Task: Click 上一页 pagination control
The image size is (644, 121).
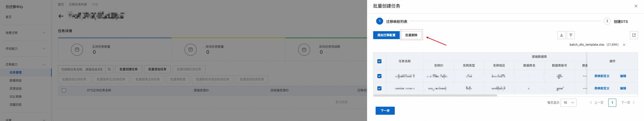Action: (597, 103)
